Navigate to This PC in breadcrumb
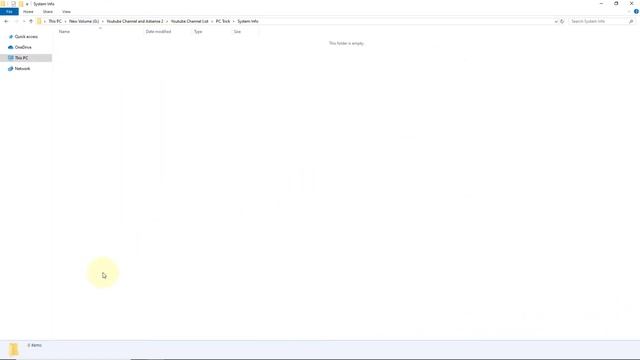The image size is (640, 360). [x=55, y=21]
